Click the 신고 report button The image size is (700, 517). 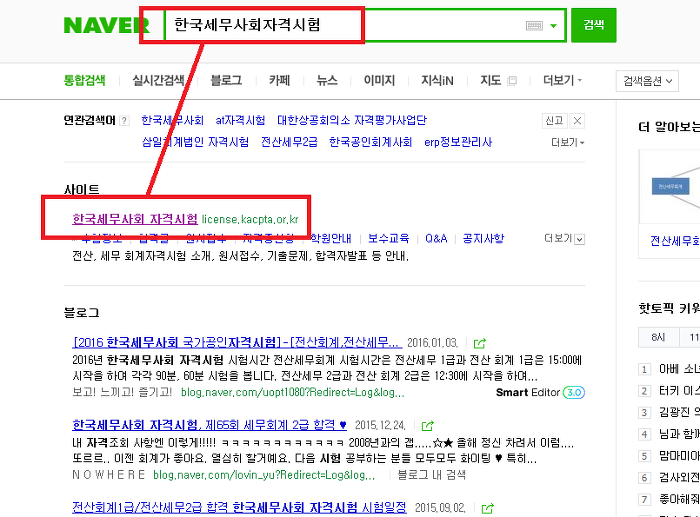tap(554, 121)
